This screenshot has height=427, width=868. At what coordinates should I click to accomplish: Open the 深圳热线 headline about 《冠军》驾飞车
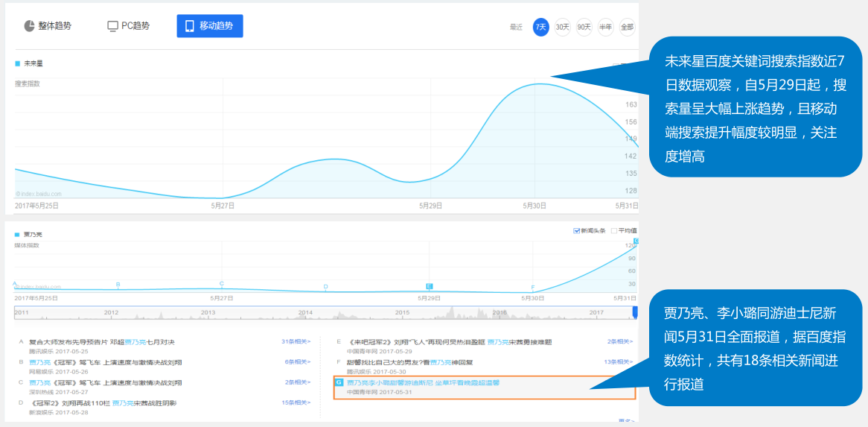pyautogui.click(x=106, y=383)
